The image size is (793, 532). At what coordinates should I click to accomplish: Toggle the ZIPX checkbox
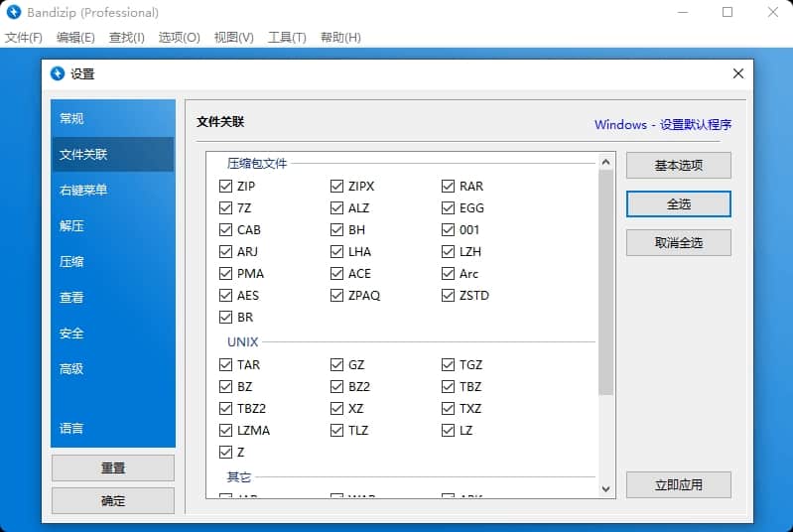tap(336, 186)
